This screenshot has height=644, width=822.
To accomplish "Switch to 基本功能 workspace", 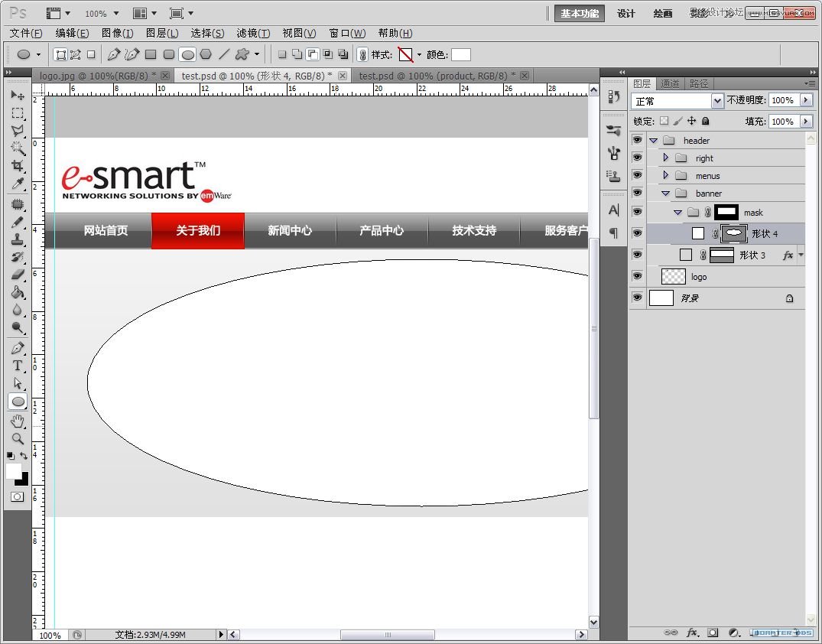I will click(x=580, y=14).
